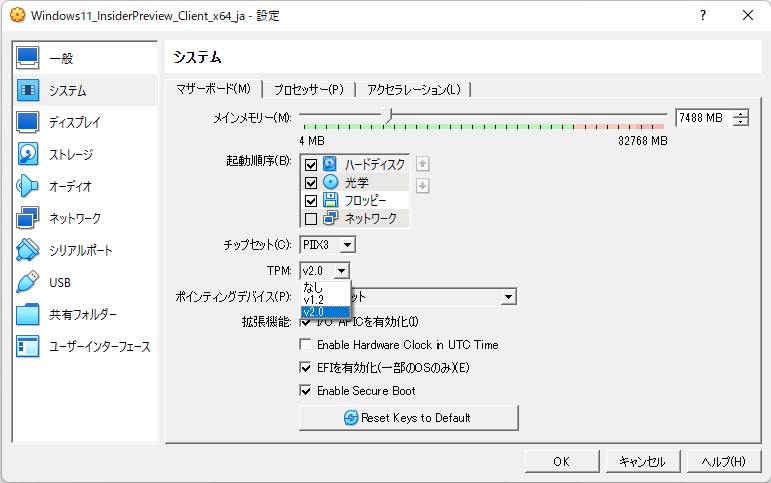Click the network icon in boot order list

pos(330,218)
